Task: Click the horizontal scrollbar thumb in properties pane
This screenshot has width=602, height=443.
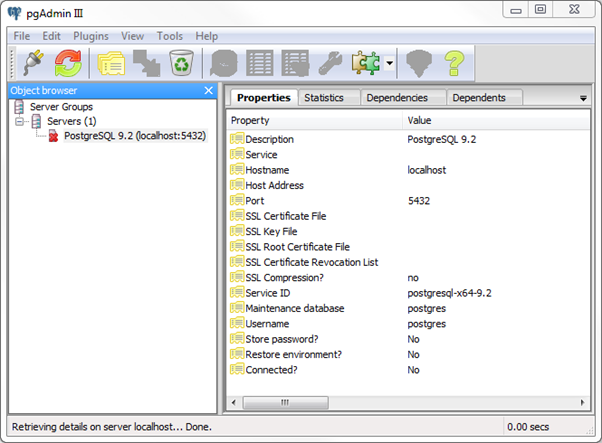Action: pos(285,403)
